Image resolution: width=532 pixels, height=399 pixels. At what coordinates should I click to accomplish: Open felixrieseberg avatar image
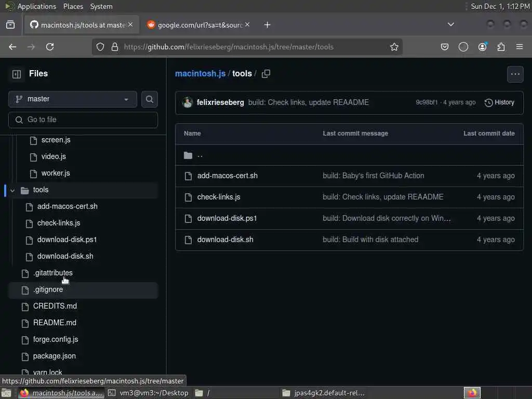click(187, 102)
